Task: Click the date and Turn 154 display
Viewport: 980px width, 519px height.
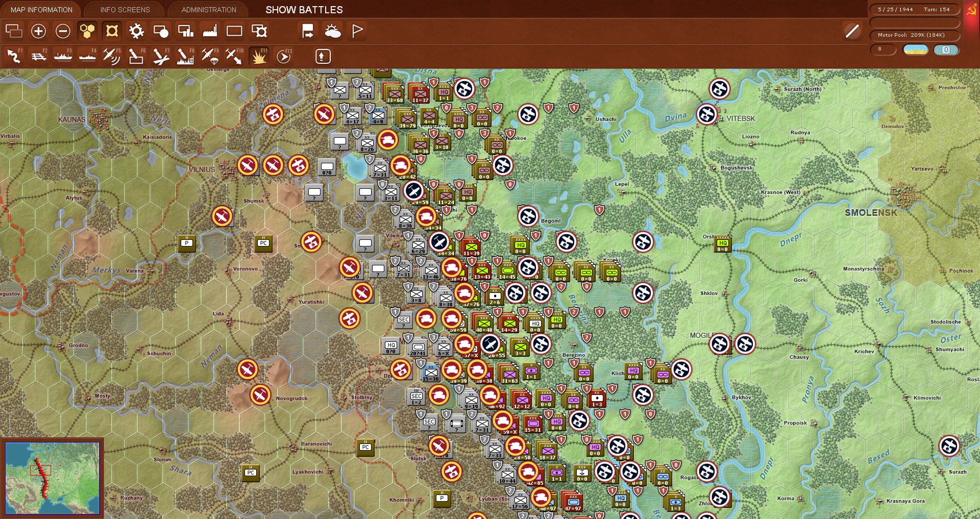Action: 914,9
